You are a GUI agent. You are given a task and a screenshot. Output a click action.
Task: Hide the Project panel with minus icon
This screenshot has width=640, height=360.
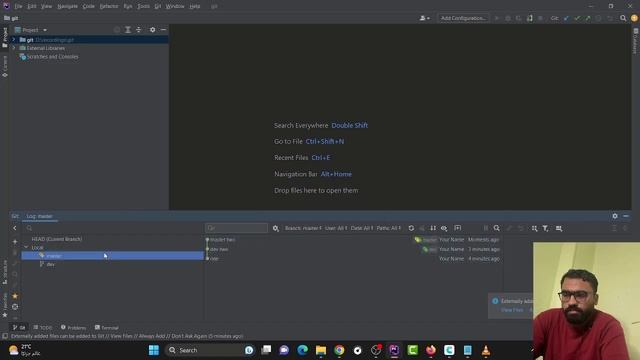click(163, 30)
